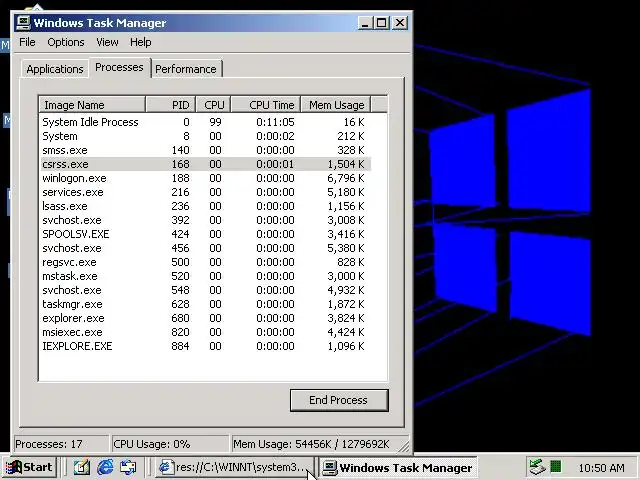Sort by PID column header
Viewport: 640px width, 480px height.
(x=171, y=105)
